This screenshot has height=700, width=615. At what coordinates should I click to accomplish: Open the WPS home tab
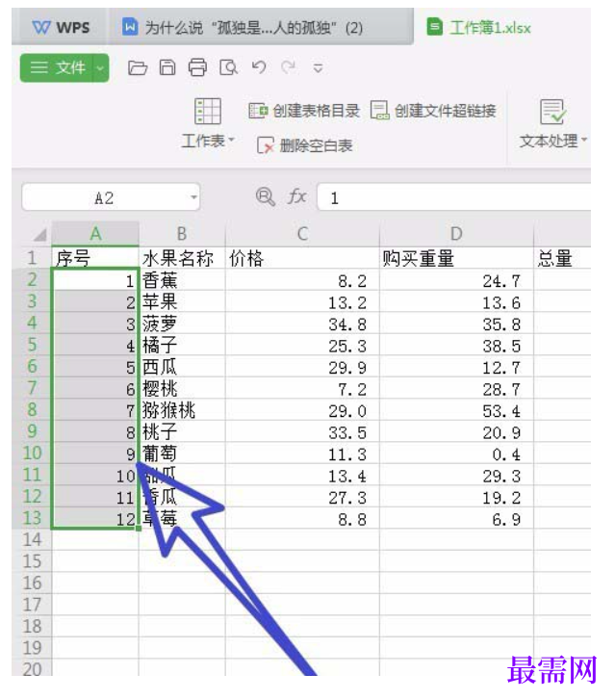click(x=62, y=28)
